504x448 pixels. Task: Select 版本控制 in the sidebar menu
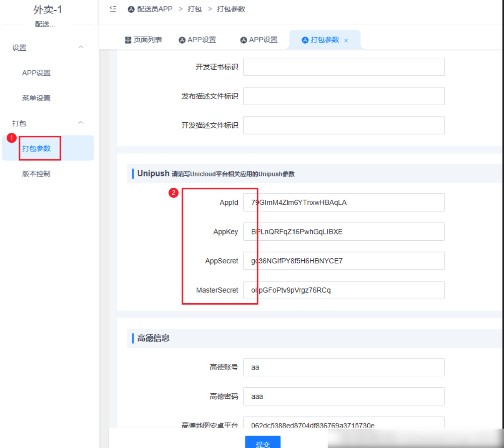[x=35, y=174]
